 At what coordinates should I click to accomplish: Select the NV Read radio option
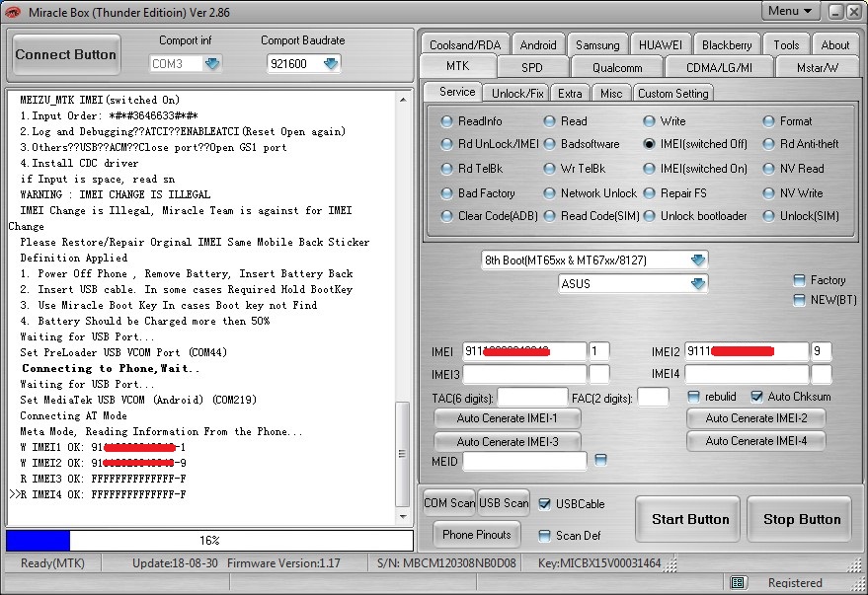[x=768, y=169]
